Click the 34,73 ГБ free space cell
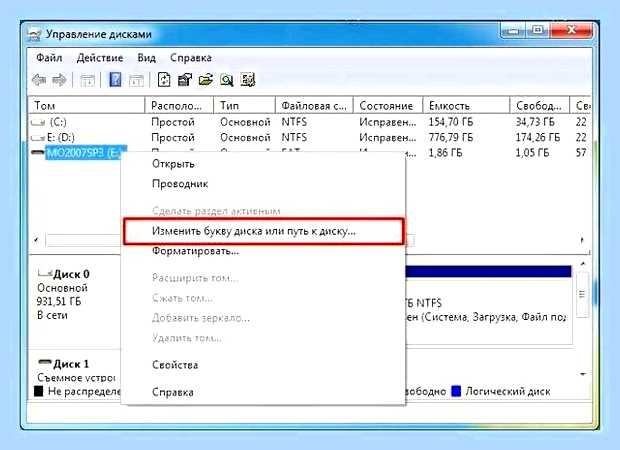Viewport: 620px width, 450px height. (x=535, y=122)
